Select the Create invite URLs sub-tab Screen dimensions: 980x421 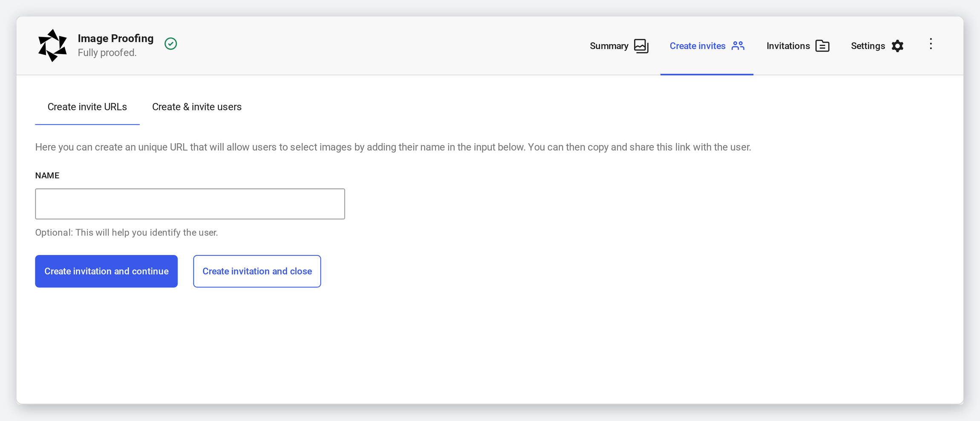[87, 107]
